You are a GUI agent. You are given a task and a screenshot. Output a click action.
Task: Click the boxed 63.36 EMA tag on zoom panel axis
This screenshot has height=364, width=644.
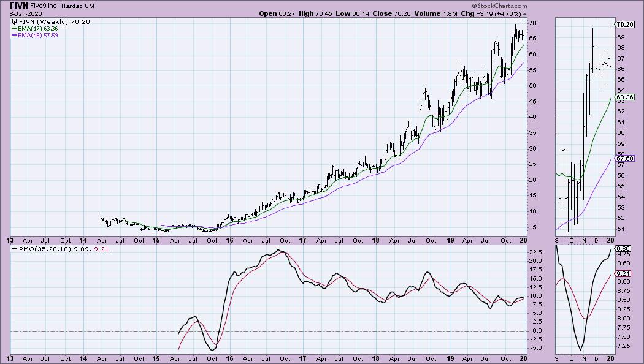tap(625, 97)
